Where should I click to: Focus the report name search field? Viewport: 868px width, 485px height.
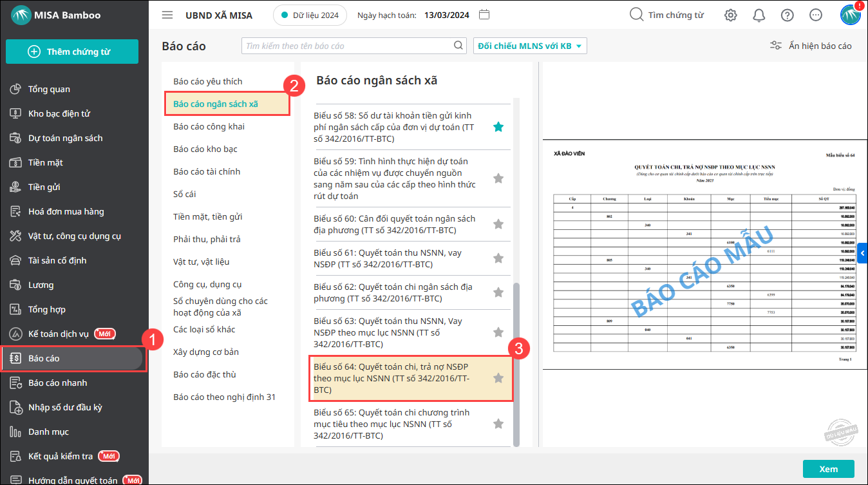348,46
